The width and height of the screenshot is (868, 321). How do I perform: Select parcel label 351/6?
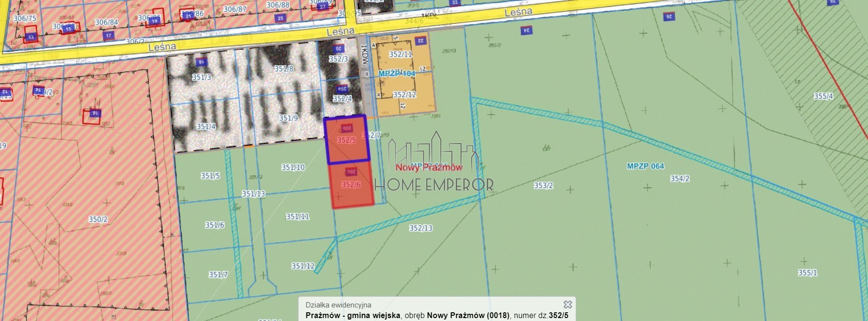coord(215,225)
